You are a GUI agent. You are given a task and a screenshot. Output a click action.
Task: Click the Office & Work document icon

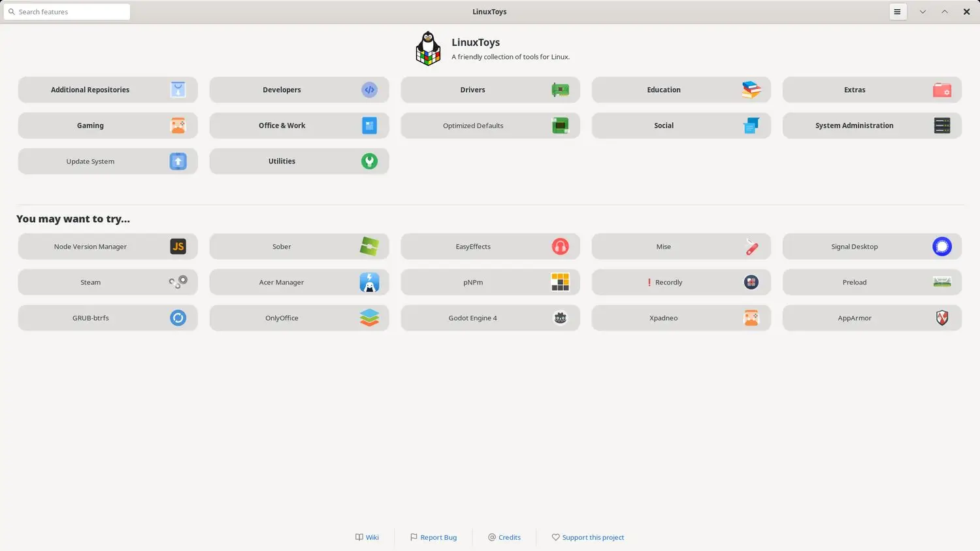[x=369, y=125]
